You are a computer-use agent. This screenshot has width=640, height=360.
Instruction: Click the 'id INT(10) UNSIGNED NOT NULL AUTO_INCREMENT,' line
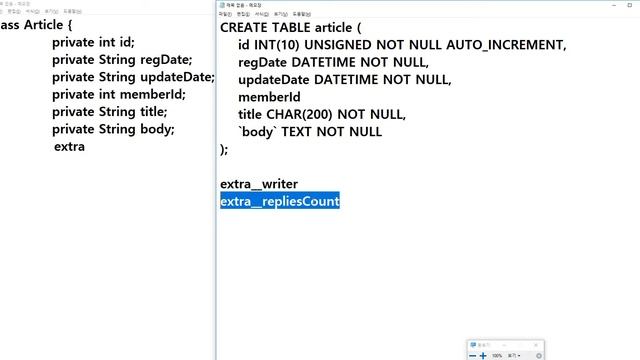402,44
